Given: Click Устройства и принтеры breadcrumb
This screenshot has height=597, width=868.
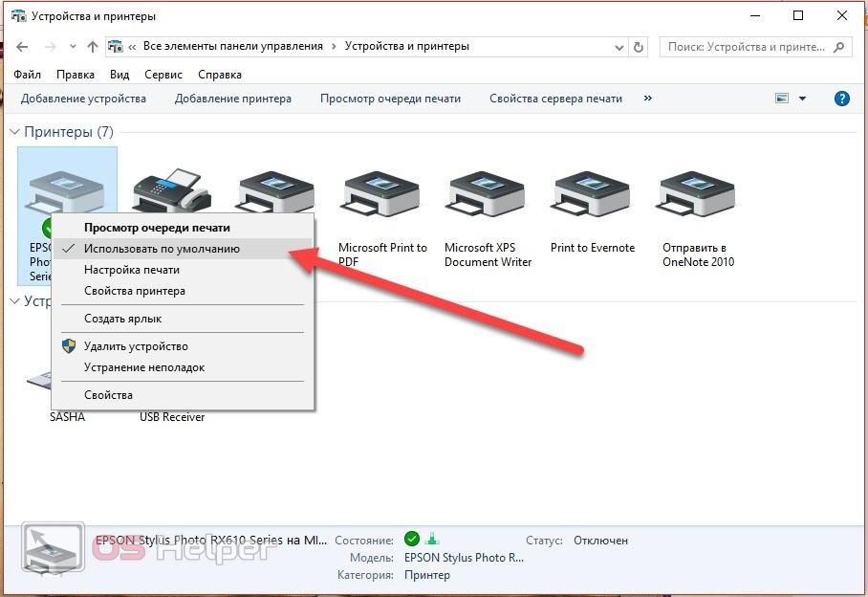Looking at the screenshot, I should tap(407, 46).
